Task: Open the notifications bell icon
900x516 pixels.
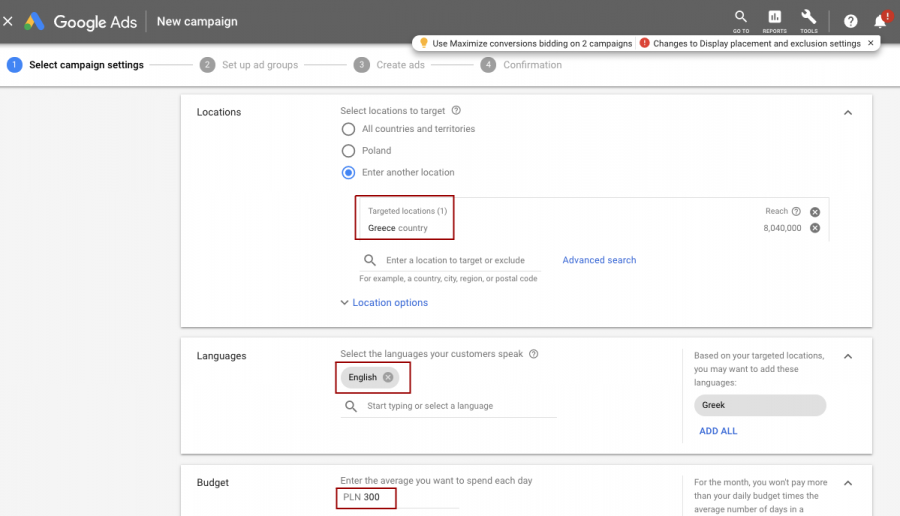Action: [880, 21]
